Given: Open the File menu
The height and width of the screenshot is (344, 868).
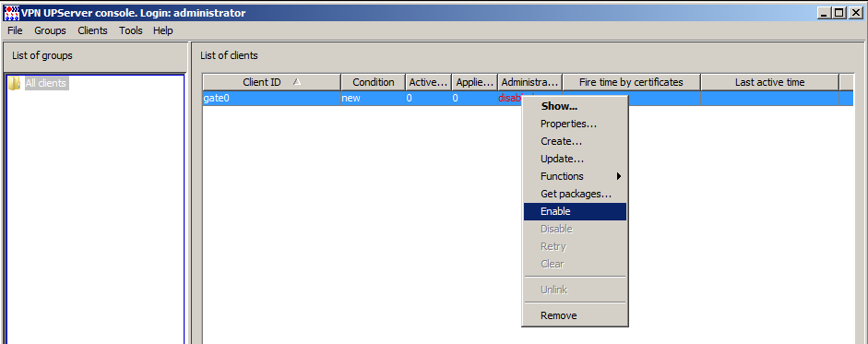Looking at the screenshot, I should (x=15, y=30).
